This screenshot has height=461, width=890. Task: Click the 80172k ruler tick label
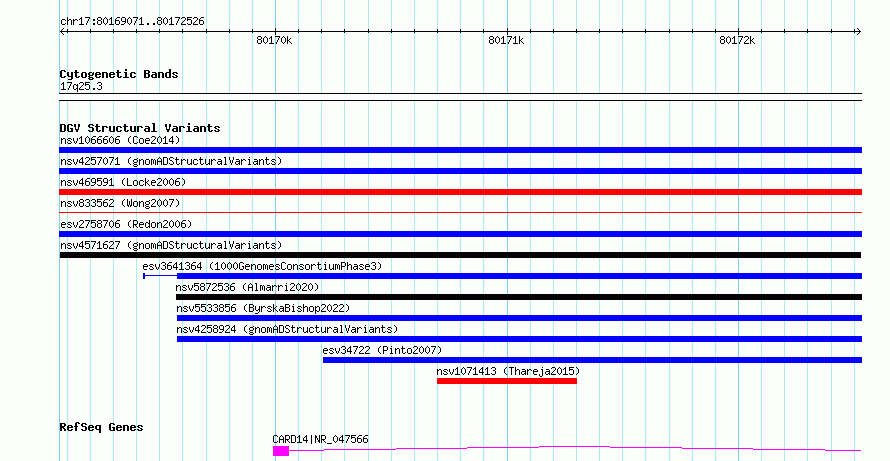[x=737, y=40]
